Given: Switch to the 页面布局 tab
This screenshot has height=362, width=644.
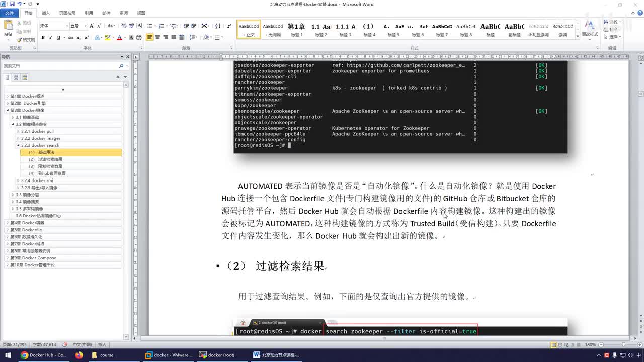Looking at the screenshot, I should coord(67,13).
